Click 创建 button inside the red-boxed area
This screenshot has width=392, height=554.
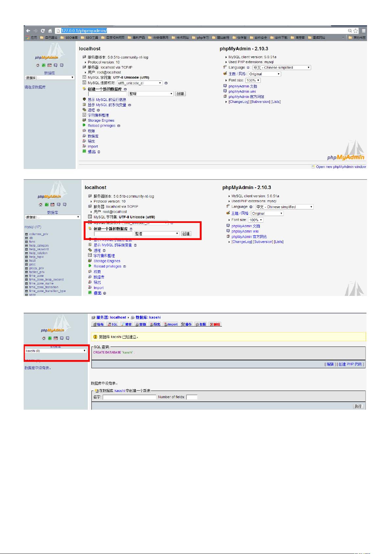tap(186, 234)
